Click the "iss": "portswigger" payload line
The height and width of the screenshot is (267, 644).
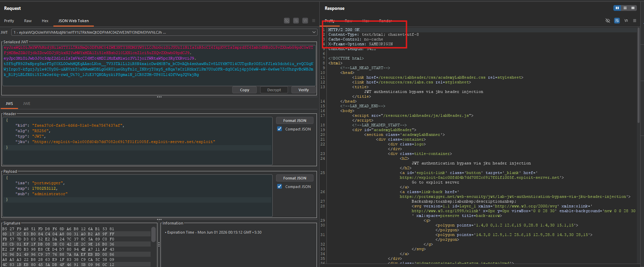tap(40, 183)
